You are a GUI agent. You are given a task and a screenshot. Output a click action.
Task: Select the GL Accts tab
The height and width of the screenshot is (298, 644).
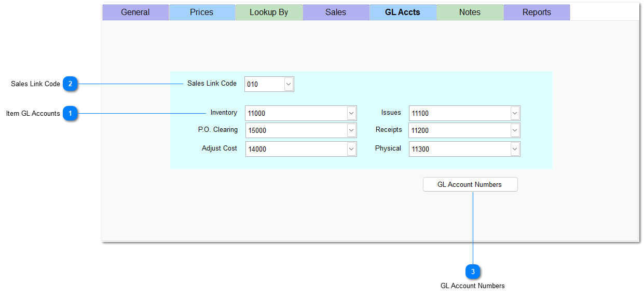pos(403,12)
